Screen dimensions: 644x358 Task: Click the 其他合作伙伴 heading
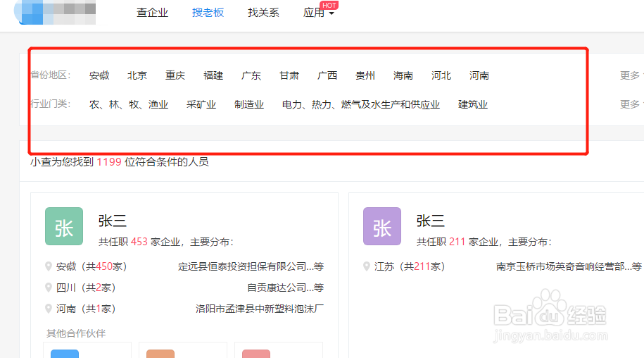click(x=76, y=333)
